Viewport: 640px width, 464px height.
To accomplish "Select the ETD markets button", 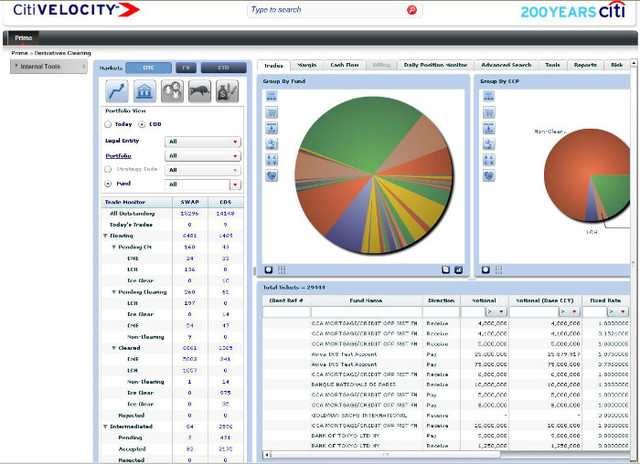I will point(223,68).
